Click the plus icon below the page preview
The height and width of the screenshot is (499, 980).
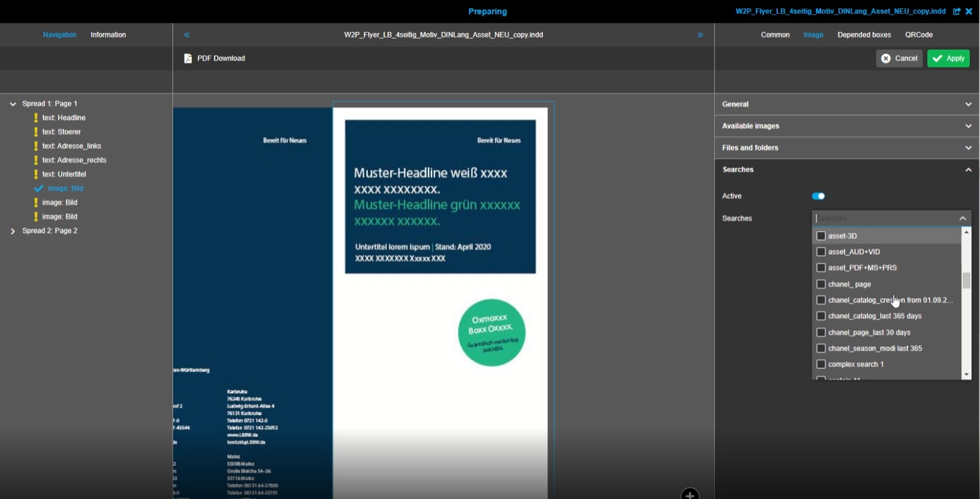tap(689, 494)
